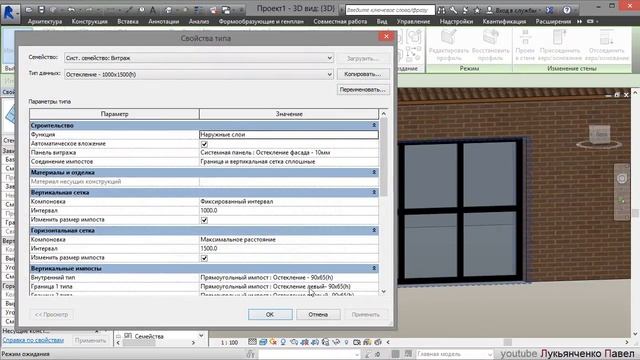Viewport: 640px width, 360px height.
Task: Click the Reveal Hidden Elements lightbulb icon
Action: point(347,342)
